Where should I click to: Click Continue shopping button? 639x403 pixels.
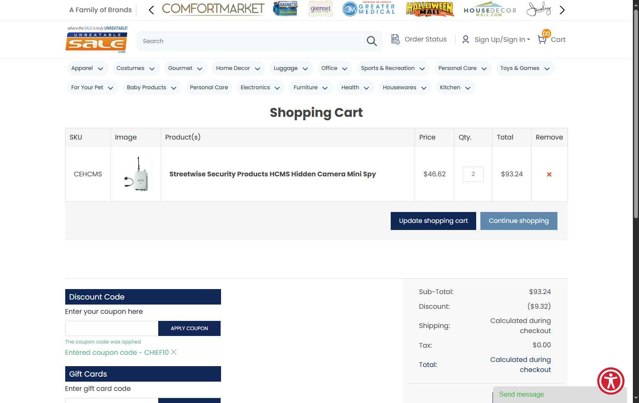518,221
